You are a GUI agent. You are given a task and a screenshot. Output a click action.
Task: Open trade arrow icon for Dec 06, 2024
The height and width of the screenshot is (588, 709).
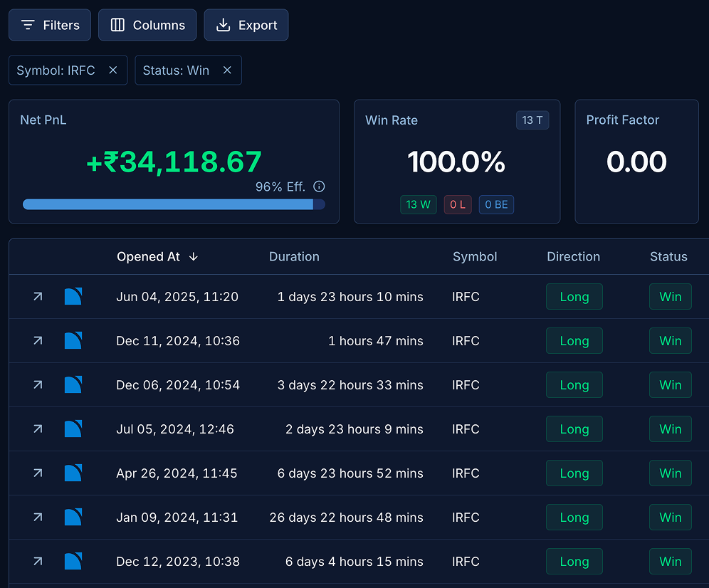[38, 385]
